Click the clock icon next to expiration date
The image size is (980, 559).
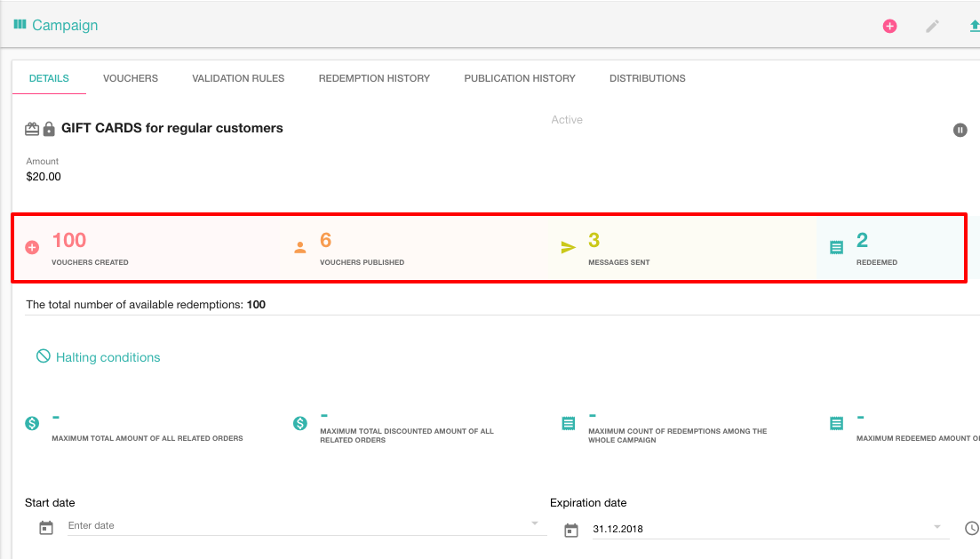pyautogui.click(x=972, y=529)
